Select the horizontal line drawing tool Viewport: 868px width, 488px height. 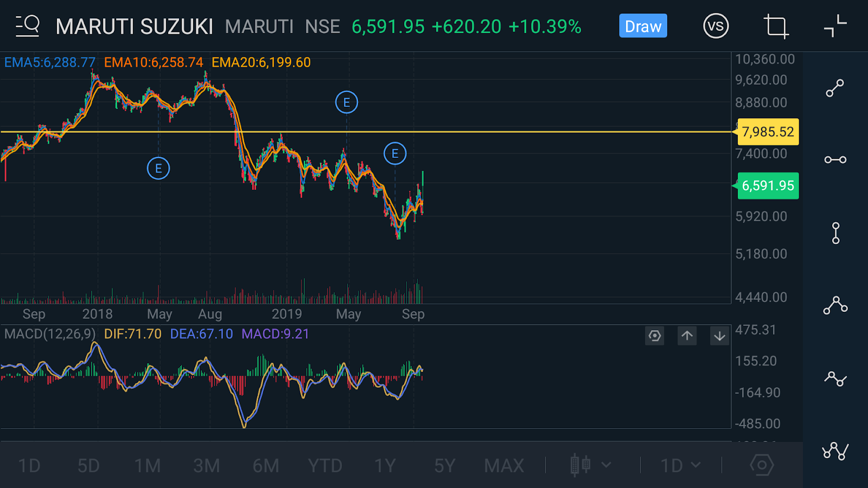[834, 159]
